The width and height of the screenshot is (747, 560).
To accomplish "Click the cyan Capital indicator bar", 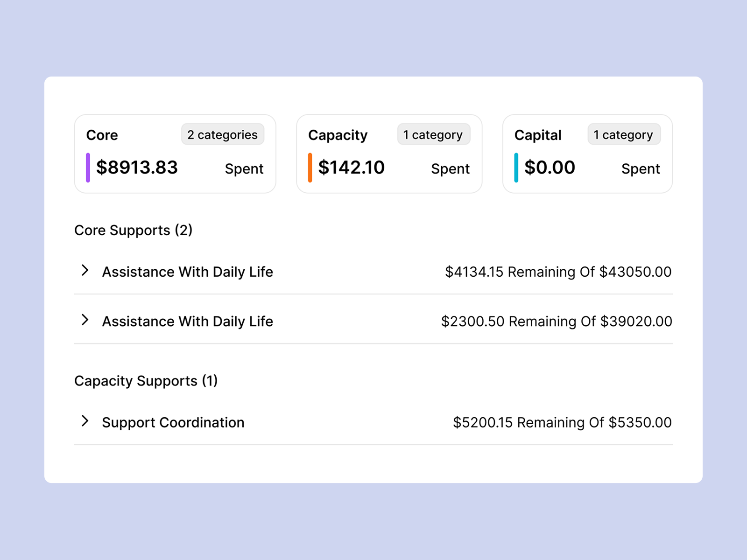I will pyautogui.click(x=516, y=168).
